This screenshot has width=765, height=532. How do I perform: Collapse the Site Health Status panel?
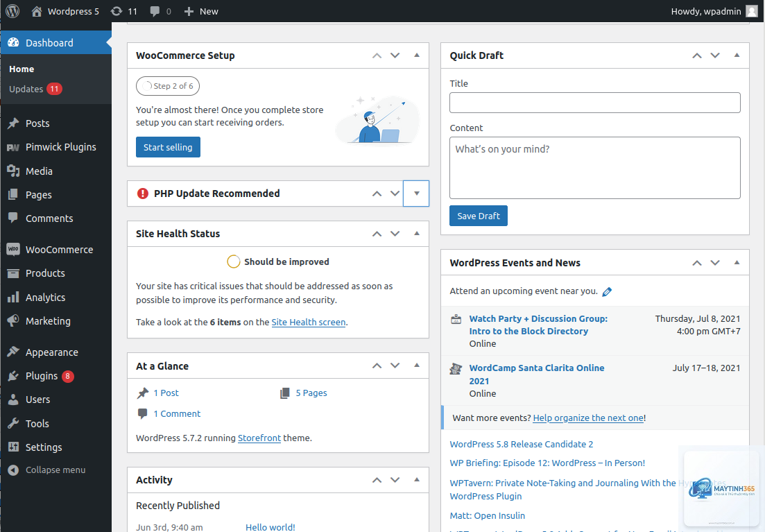417,233
